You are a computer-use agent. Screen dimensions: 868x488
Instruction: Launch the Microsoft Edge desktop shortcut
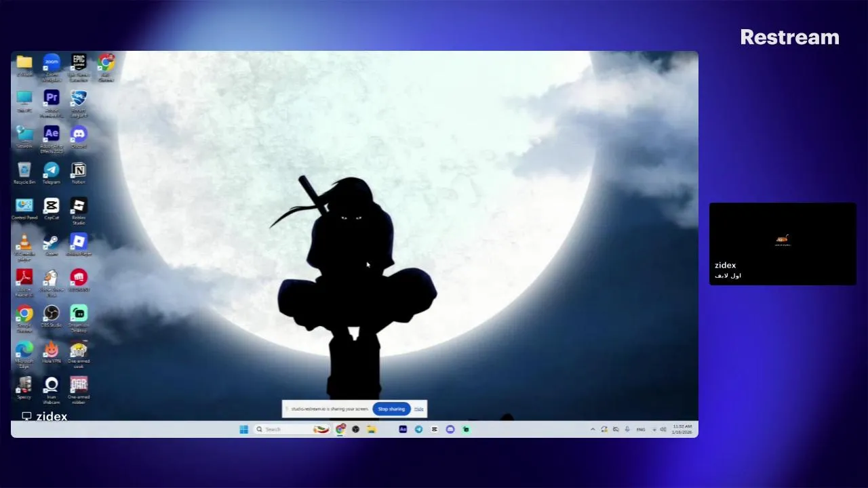pyautogui.click(x=24, y=354)
